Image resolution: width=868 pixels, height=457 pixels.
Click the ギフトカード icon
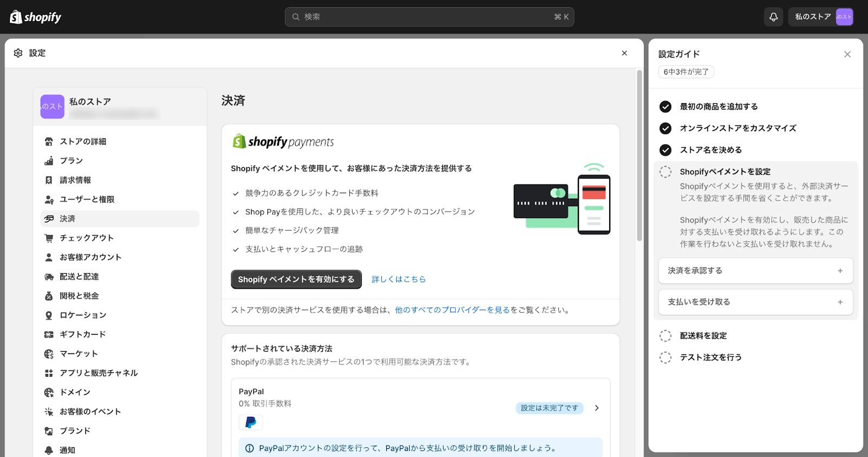pyautogui.click(x=49, y=334)
